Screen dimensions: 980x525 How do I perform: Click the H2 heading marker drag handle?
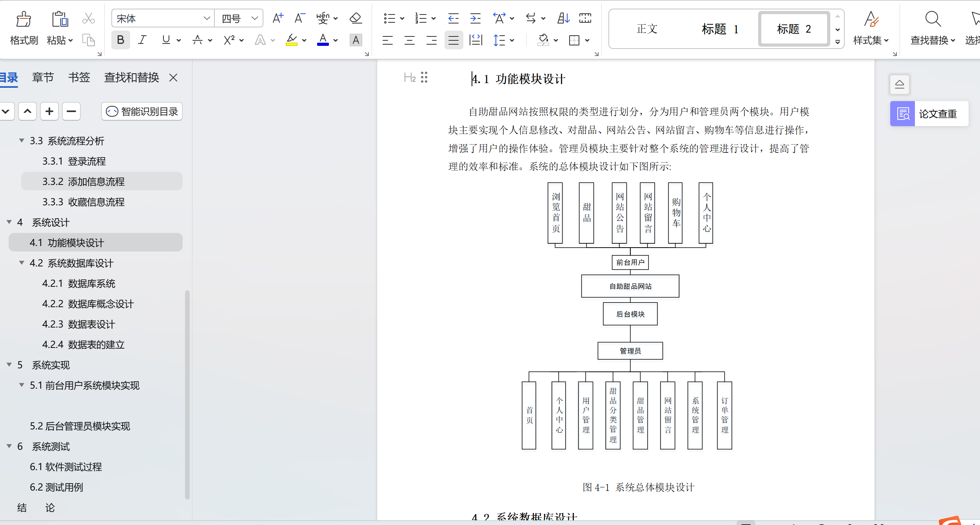[424, 77]
